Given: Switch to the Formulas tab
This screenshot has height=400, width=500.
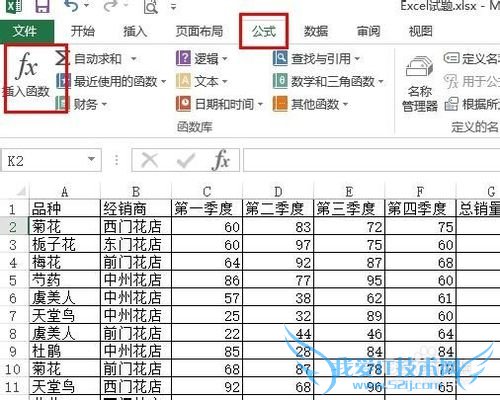Looking at the screenshot, I should (x=264, y=31).
